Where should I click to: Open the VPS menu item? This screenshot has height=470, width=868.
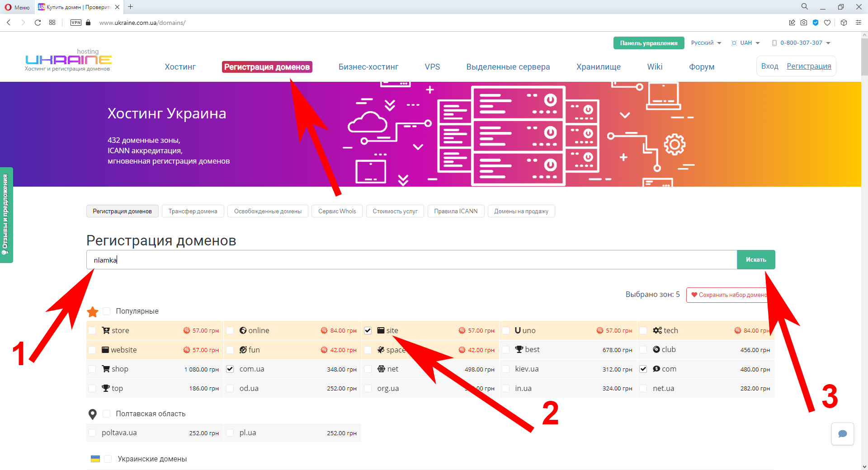[x=432, y=67]
